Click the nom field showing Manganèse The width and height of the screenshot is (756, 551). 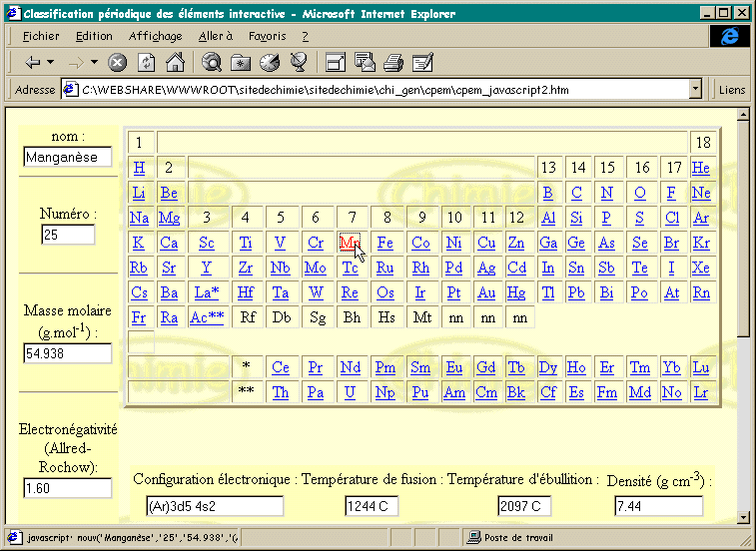[68, 157]
